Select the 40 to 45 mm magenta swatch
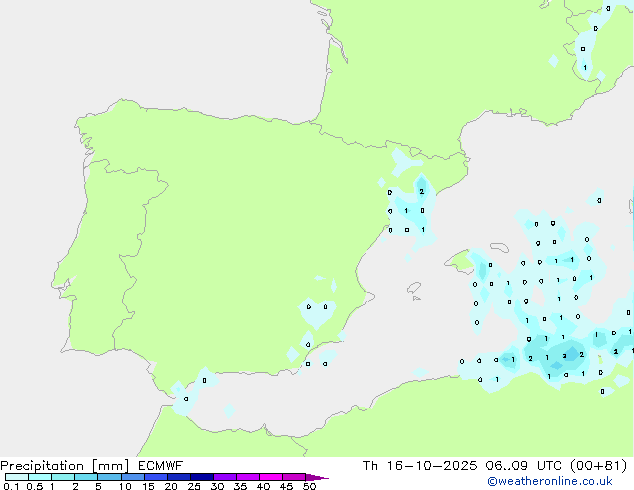This screenshot has width=634, height=490. [x=271, y=477]
